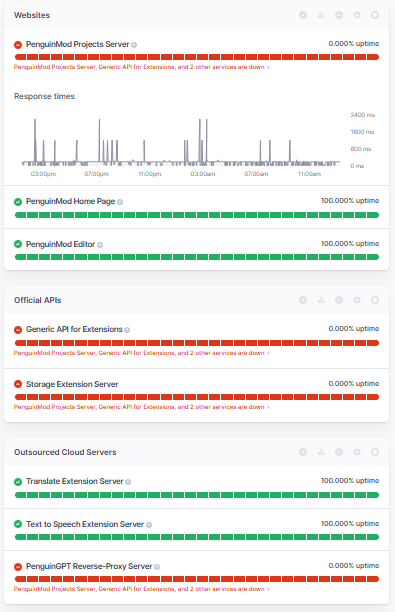Click the checkmark icon in Official APIs header

[x=303, y=300]
